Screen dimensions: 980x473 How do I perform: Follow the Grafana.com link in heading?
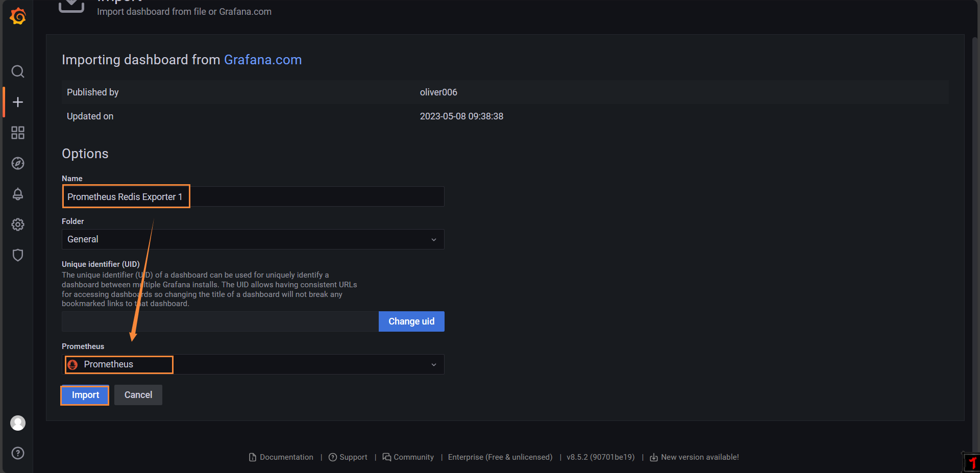(x=263, y=60)
